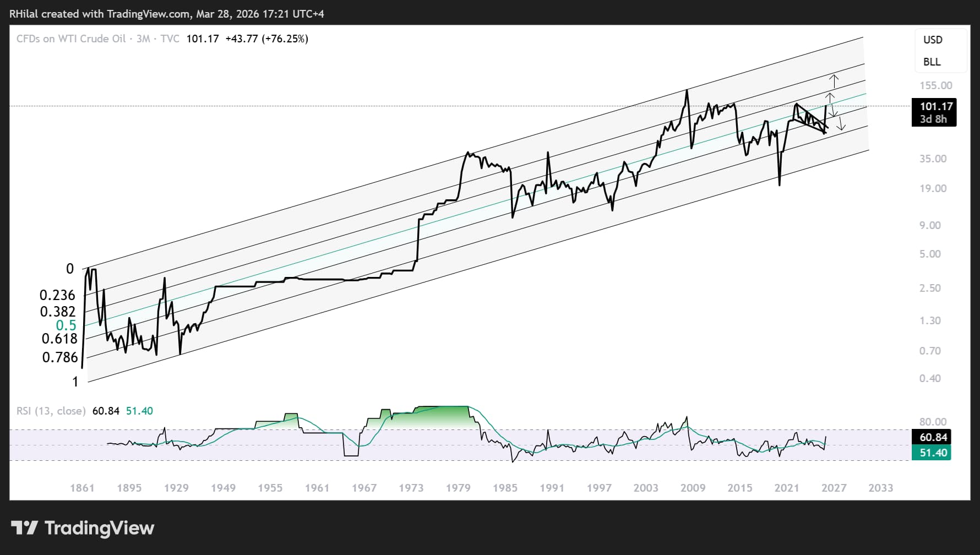This screenshot has width=980, height=555.
Task: Click the black 60.84 RSI axis tag
Action: [x=933, y=437]
